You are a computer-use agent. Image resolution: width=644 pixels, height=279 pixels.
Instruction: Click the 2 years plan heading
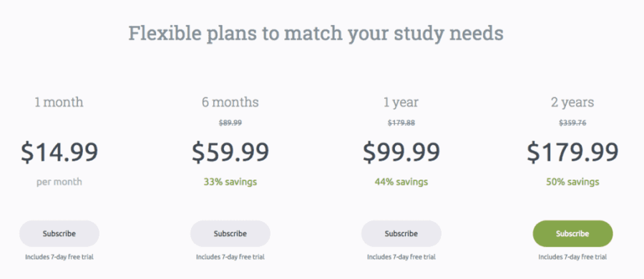pos(572,102)
